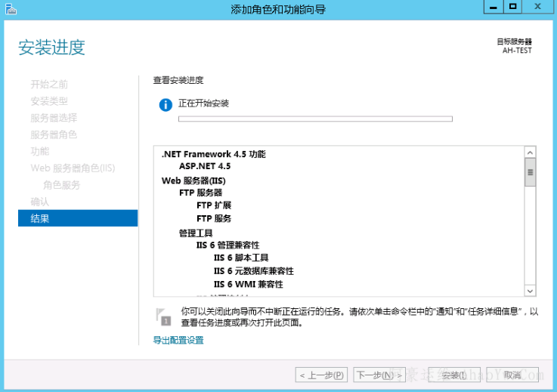Maximize the wizard window

pyautogui.click(x=512, y=7)
